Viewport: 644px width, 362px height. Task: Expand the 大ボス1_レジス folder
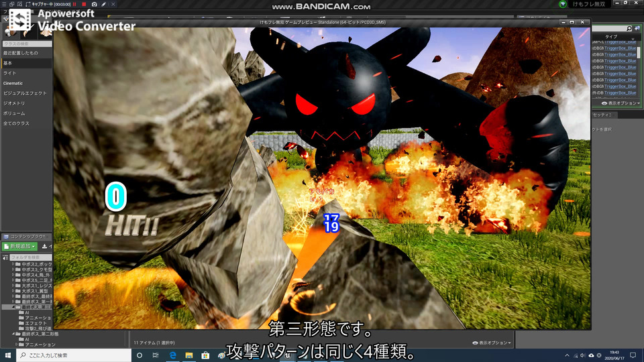(13, 286)
